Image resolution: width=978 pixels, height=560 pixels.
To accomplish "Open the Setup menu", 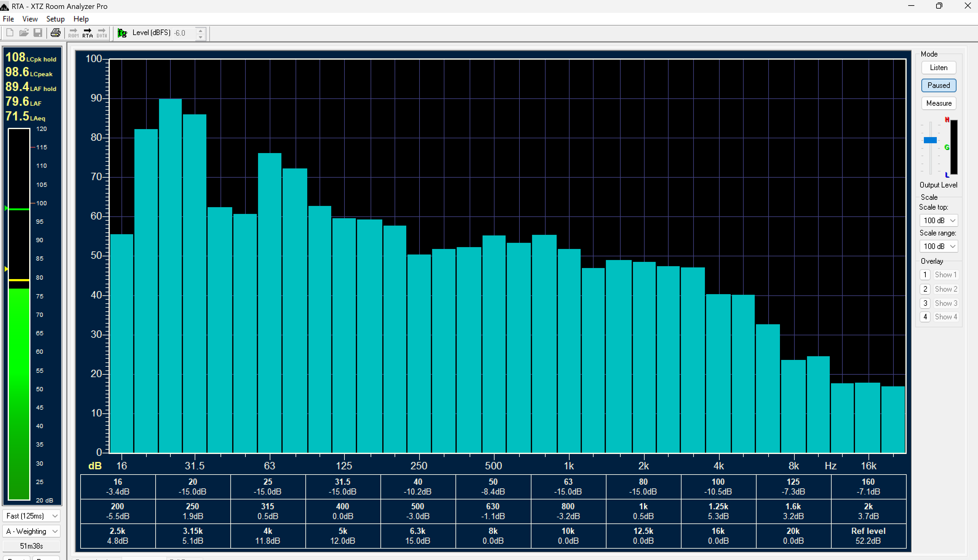I will click(55, 19).
